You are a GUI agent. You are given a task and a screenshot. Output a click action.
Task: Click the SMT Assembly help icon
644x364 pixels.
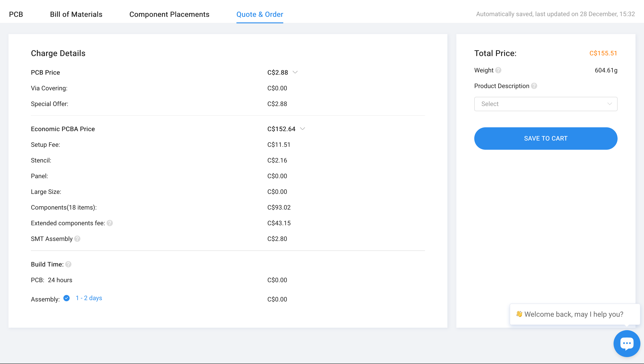click(x=77, y=239)
